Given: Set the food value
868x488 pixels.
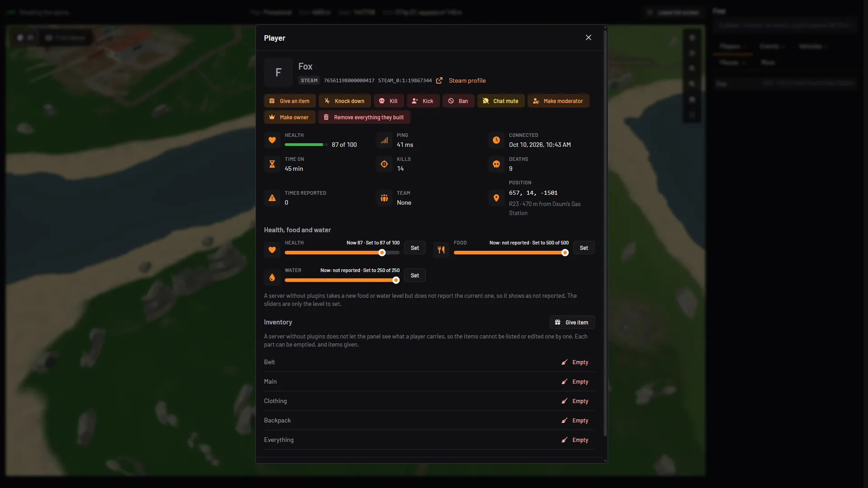Looking at the screenshot, I should (584, 248).
